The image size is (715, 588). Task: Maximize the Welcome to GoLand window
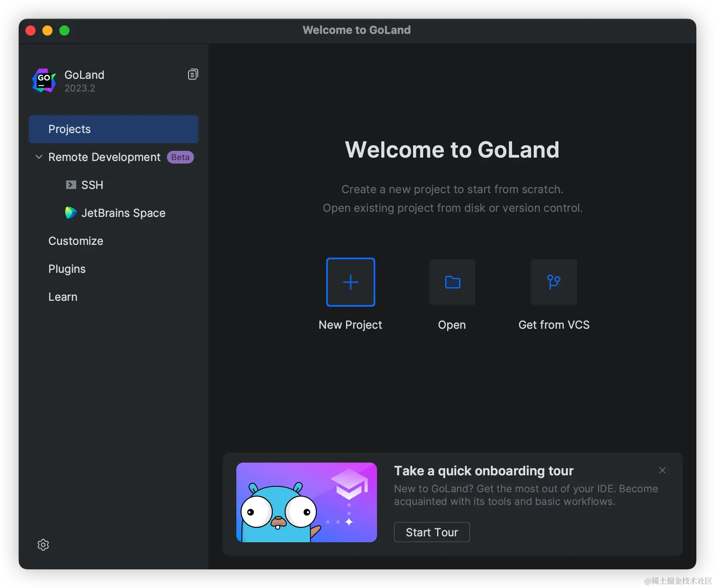click(x=64, y=31)
